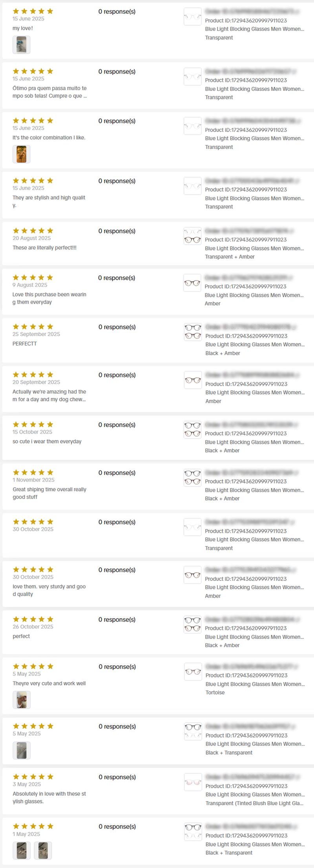Click product image for Transparent + Amber order
314x868 pixels.
192,236
